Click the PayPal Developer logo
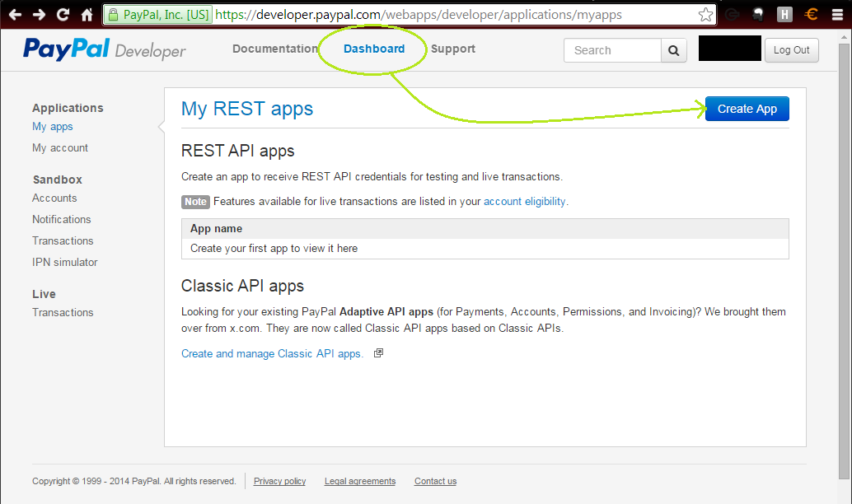Image resolution: width=852 pixels, height=504 pixels. tap(105, 49)
